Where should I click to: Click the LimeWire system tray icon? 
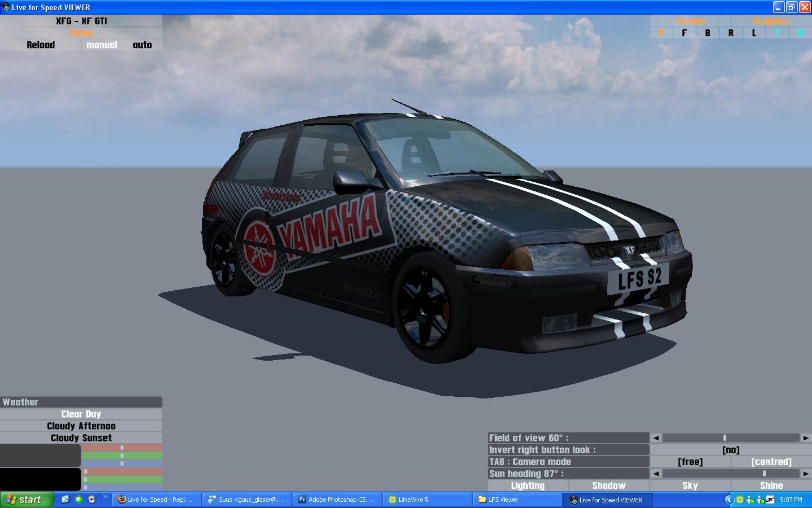(740, 500)
